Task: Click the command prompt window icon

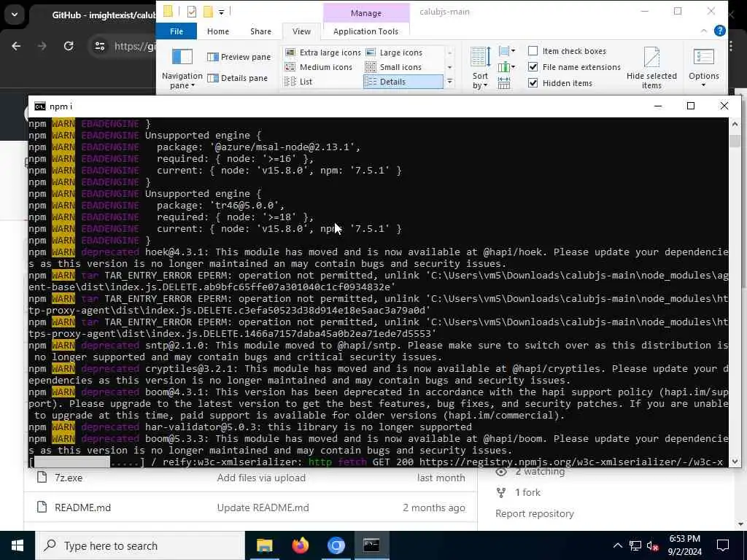Action: click(40, 106)
